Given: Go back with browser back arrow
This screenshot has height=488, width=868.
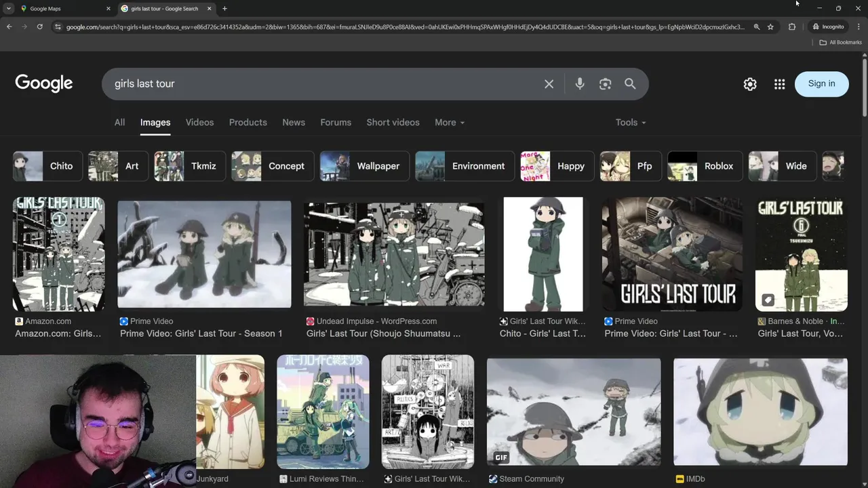Looking at the screenshot, I should pos(9,26).
